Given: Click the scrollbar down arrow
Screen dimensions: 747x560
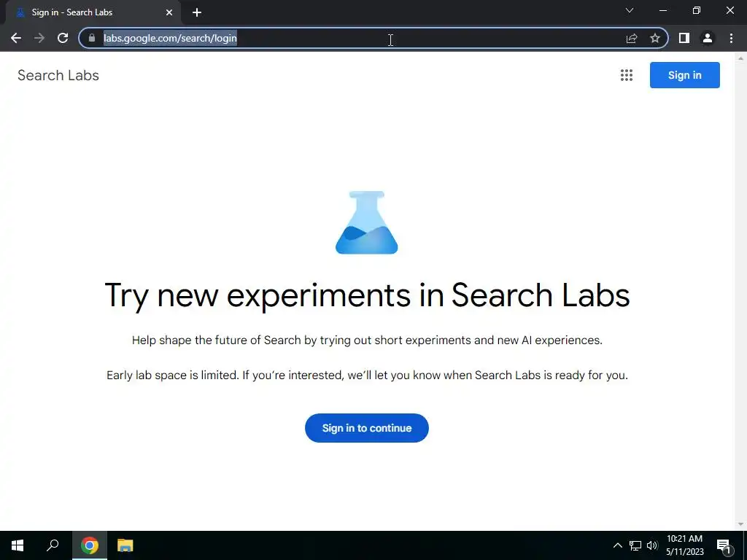Looking at the screenshot, I should (740, 524).
